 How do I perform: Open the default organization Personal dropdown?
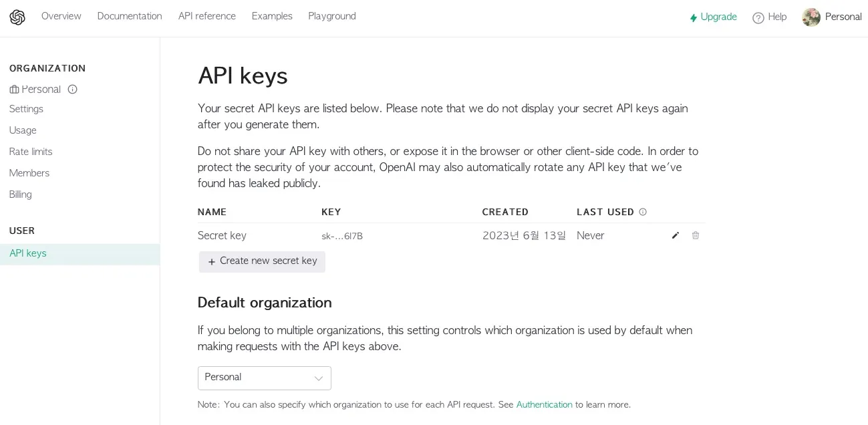(265, 378)
